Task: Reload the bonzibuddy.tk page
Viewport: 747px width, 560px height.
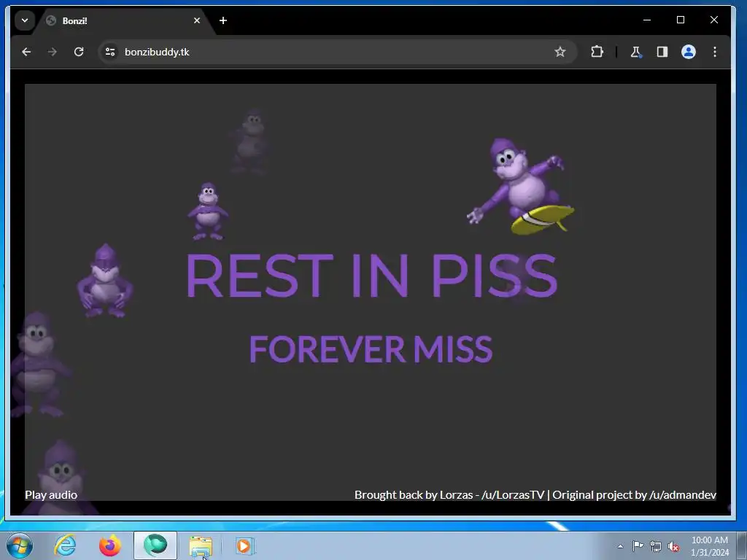Action: click(x=79, y=52)
